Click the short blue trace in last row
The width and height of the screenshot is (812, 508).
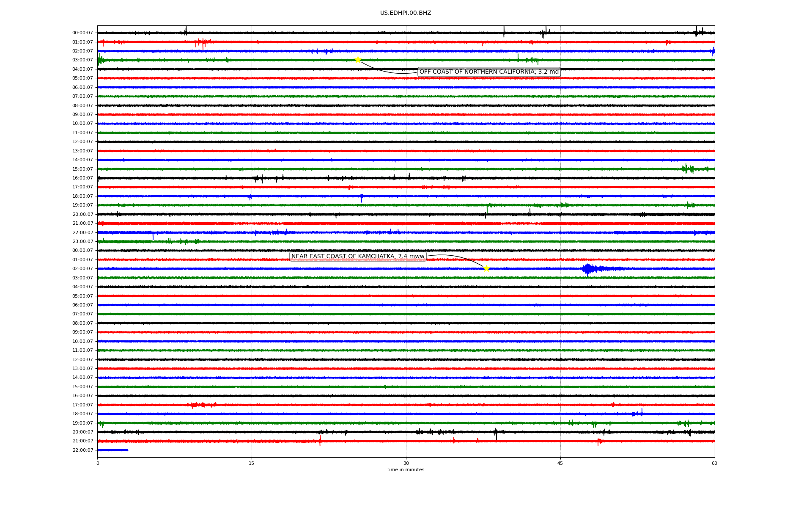coord(112,450)
